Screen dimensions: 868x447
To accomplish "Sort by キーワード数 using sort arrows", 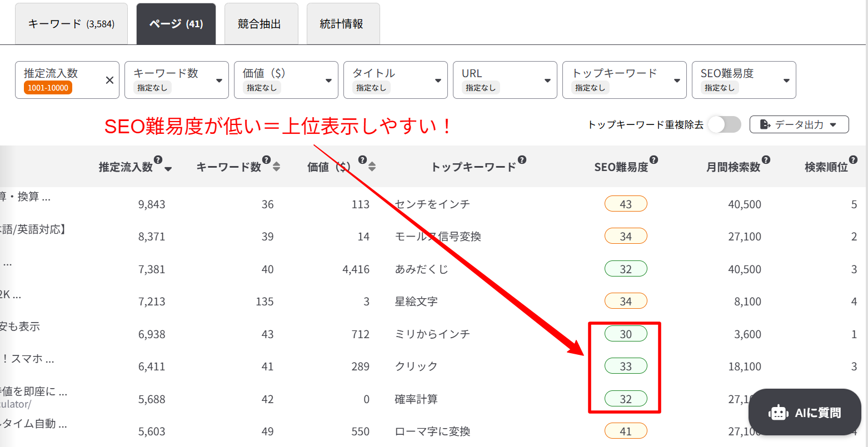I will tap(276, 167).
